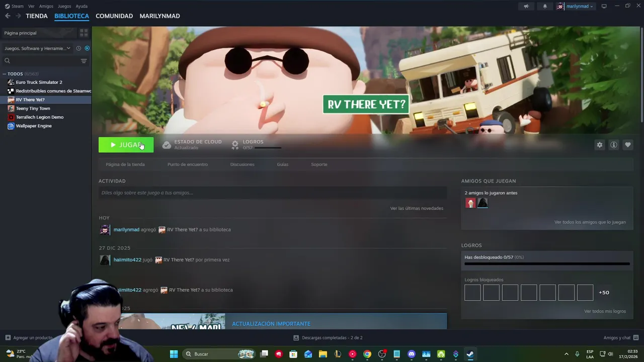Screen dimensions: 644x362
Task: Open Guías link
Action: pyautogui.click(x=283, y=164)
